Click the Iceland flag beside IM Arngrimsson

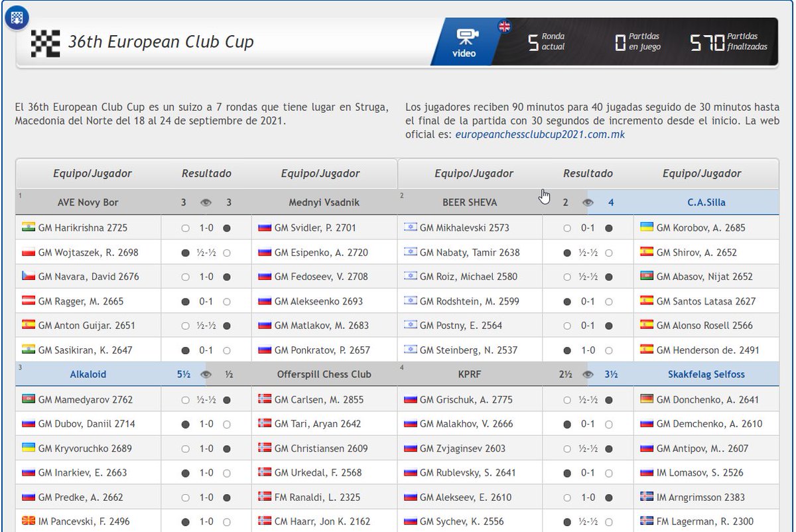[646, 496]
